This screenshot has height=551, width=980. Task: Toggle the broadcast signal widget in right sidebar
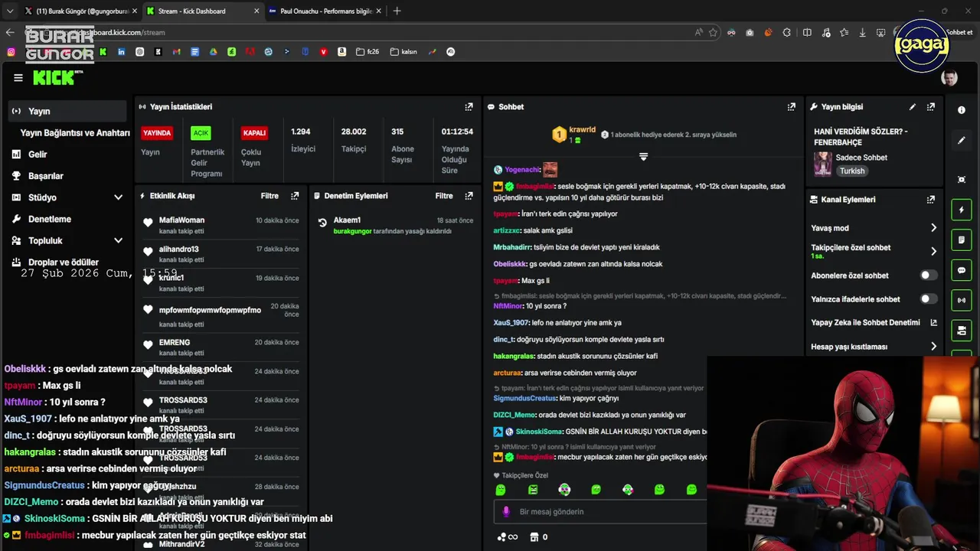(x=962, y=301)
